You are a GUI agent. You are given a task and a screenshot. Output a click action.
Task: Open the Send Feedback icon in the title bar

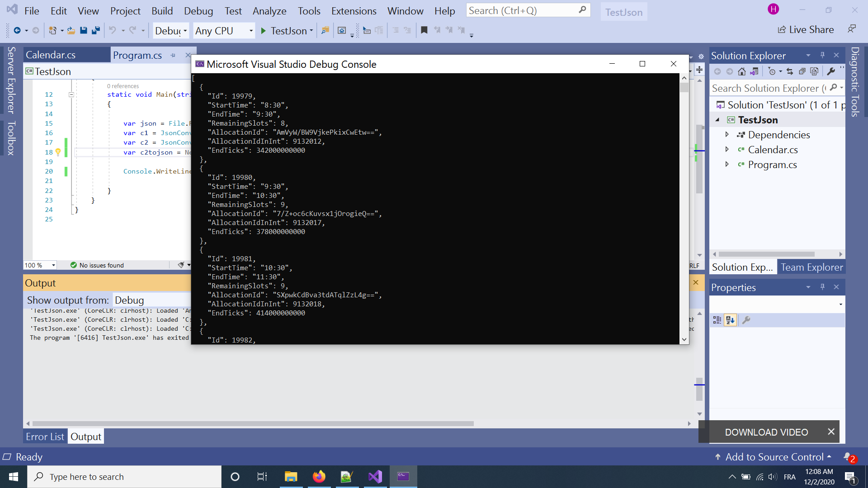pos(852,29)
